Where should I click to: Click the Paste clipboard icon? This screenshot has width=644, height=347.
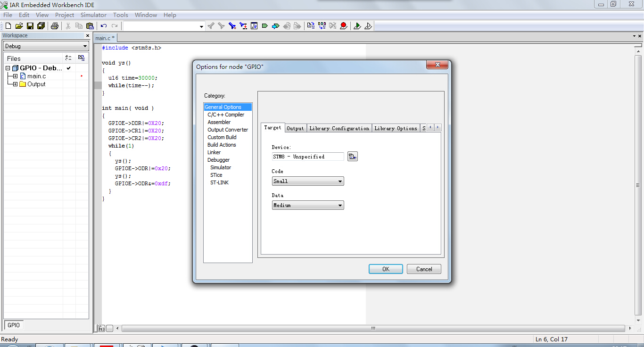[90, 26]
